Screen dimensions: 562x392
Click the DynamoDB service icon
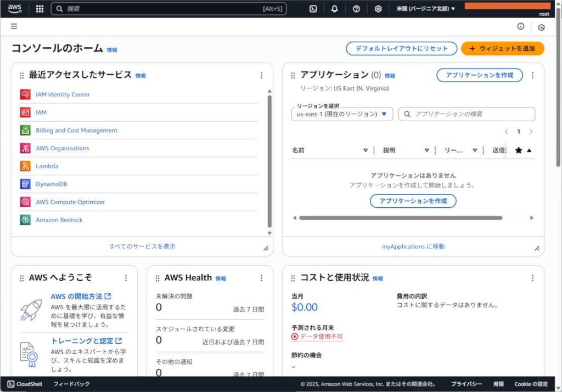pyautogui.click(x=25, y=184)
